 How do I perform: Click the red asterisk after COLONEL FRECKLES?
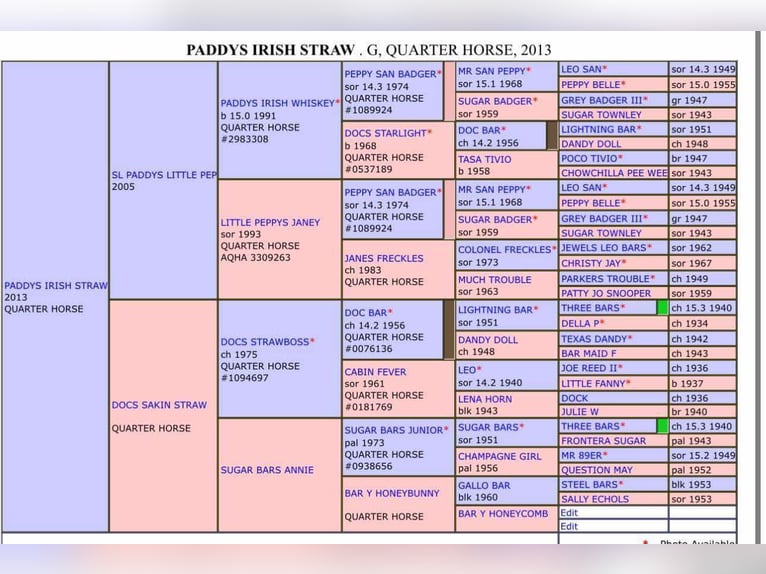point(555,250)
